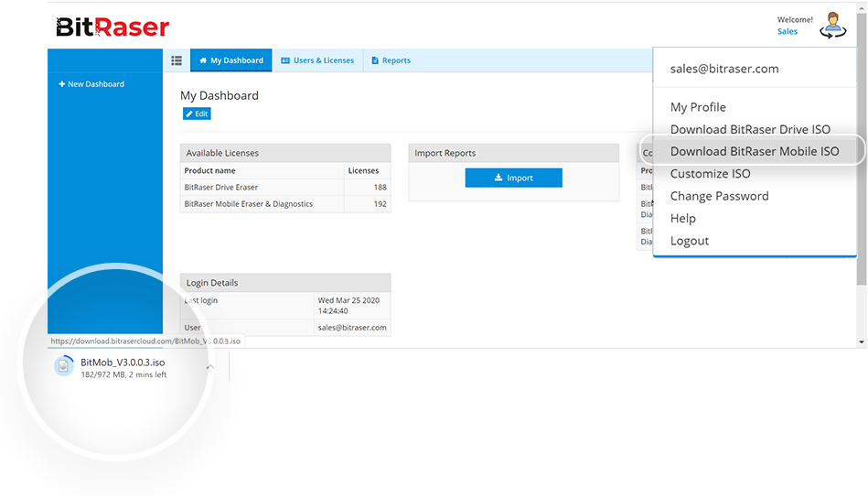
Task: Toggle the hamburger menu icon
Action: [x=177, y=60]
